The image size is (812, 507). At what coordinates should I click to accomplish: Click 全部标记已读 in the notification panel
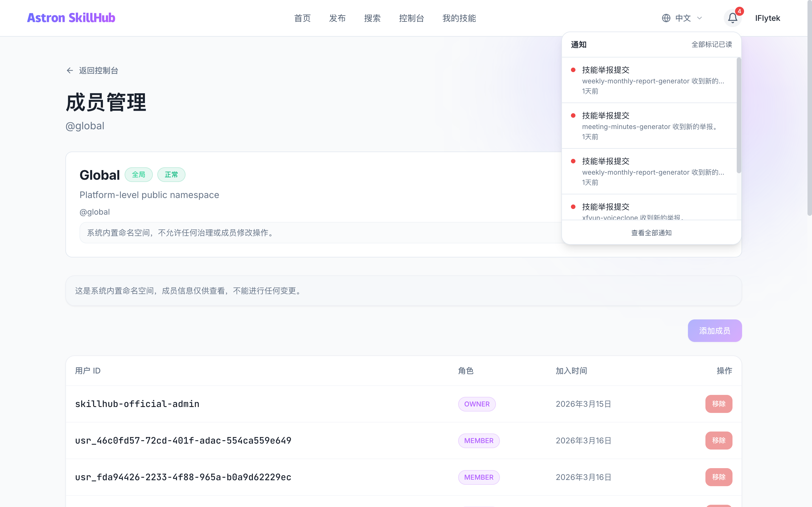point(712,44)
